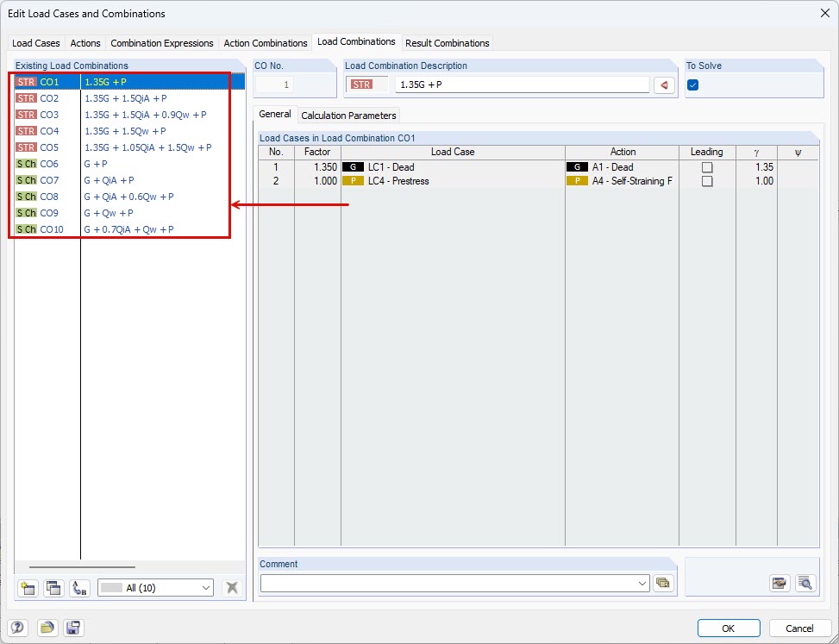
Task: Confirm changes with OK
Action: (729, 628)
